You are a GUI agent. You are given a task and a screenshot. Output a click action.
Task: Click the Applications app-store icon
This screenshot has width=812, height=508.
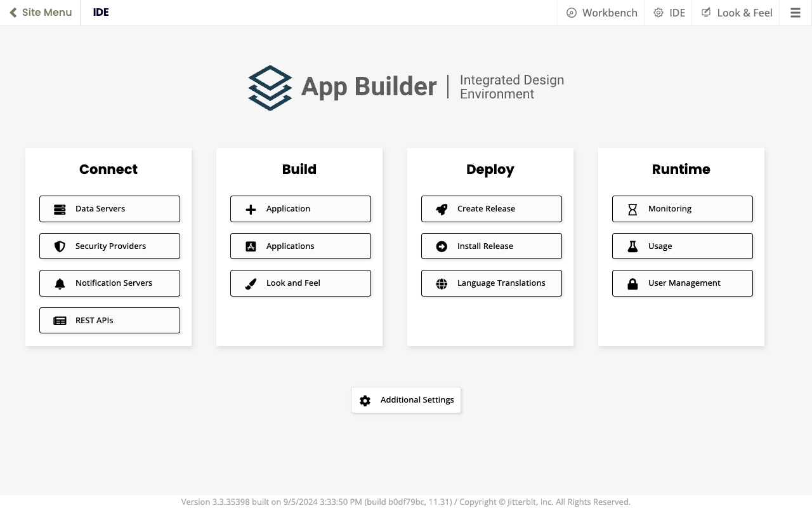[x=251, y=246]
